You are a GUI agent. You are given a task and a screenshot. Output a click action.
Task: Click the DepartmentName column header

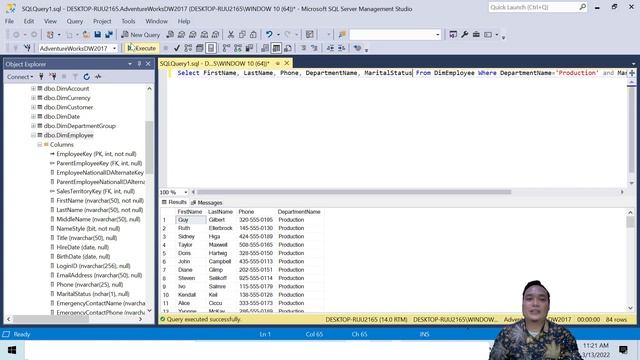click(x=299, y=212)
